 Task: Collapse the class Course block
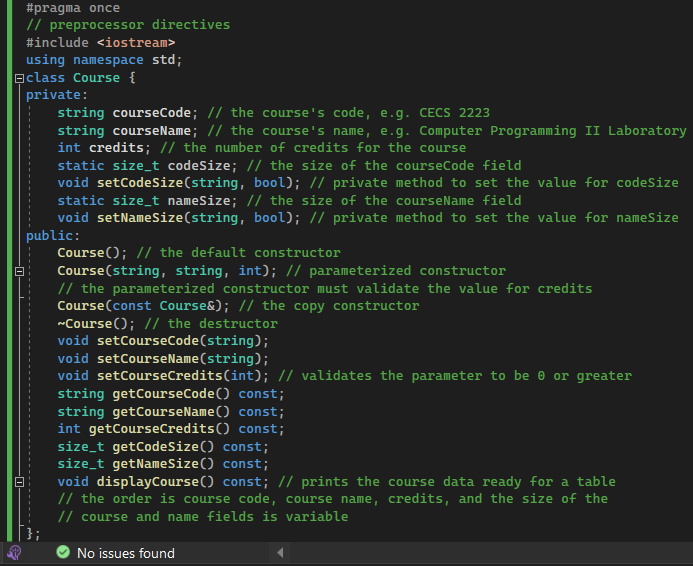click(x=19, y=78)
